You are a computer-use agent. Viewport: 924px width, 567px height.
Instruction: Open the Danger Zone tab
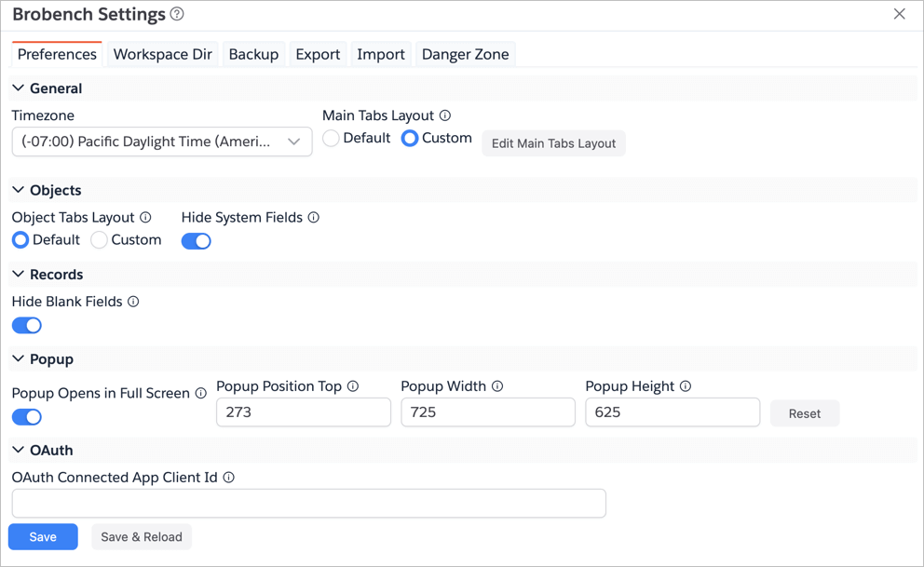pos(466,54)
